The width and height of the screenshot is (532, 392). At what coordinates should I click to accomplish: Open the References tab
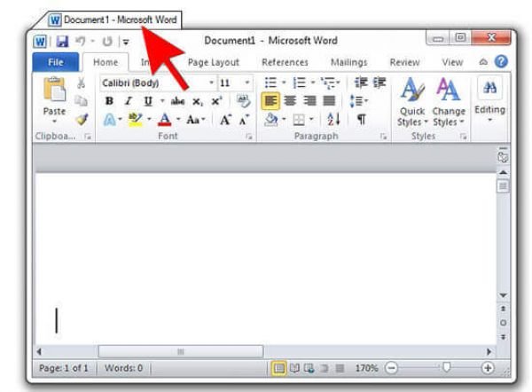285,62
